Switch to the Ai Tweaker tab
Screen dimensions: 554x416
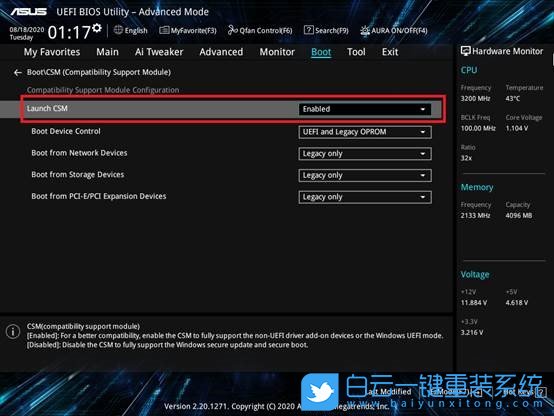(x=159, y=52)
